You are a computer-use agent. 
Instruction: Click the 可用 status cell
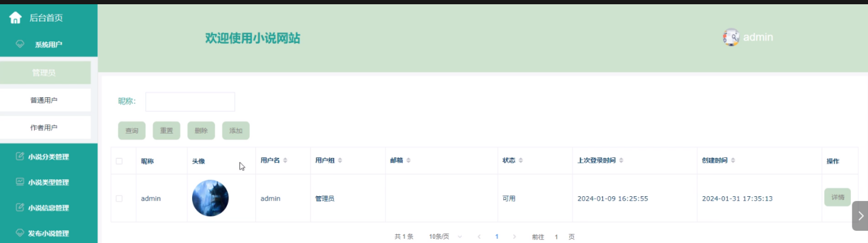(x=509, y=199)
